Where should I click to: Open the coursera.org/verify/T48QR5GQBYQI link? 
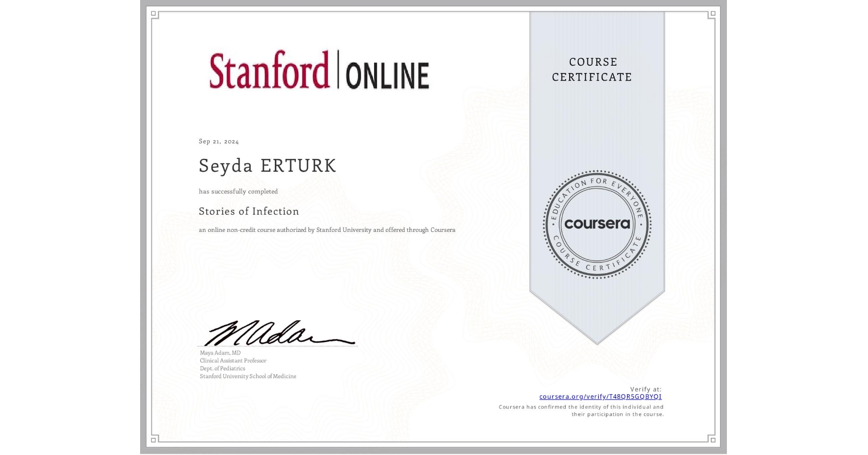click(600, 396)
